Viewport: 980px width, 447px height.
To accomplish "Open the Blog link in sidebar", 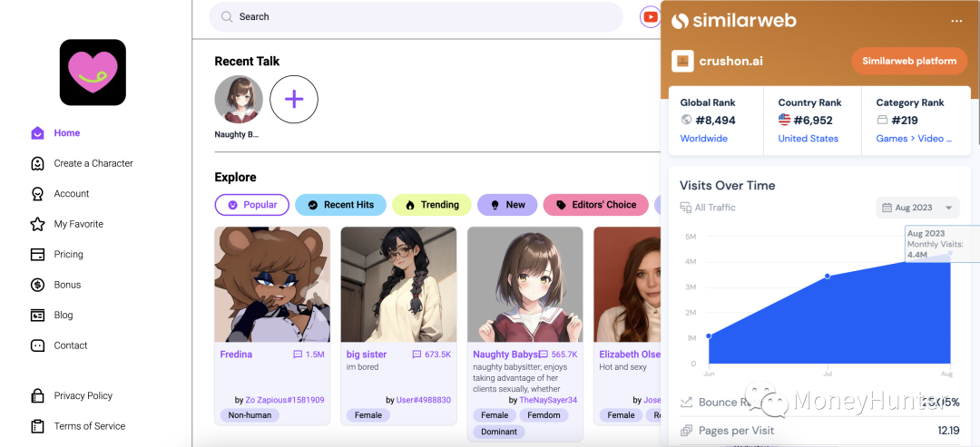I will click(64, 316).
